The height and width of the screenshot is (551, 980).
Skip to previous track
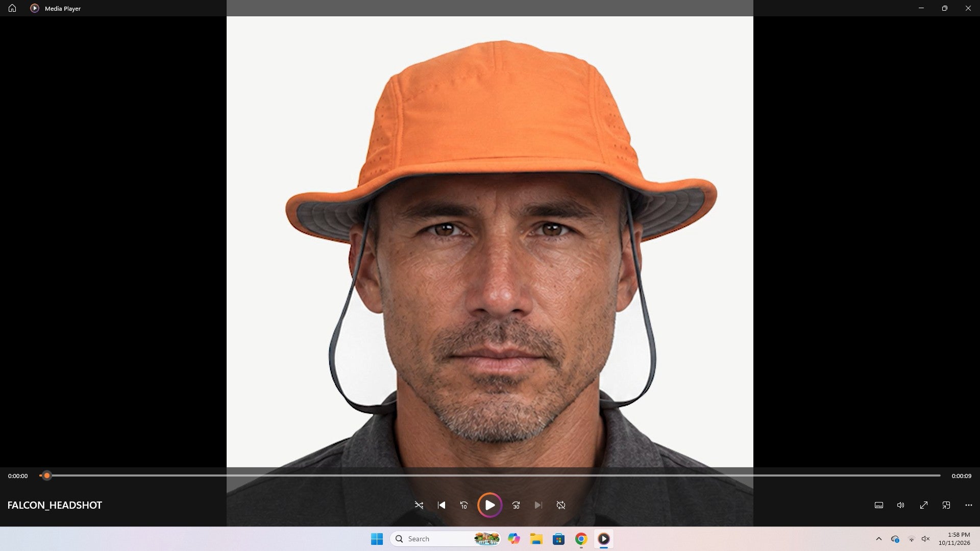pos(442,505)
